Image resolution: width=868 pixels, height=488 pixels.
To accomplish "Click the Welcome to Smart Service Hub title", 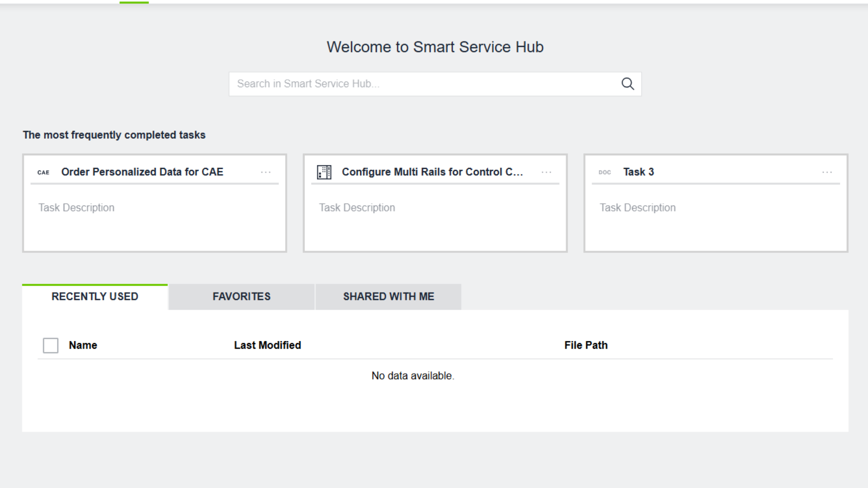I will [435, 47].
